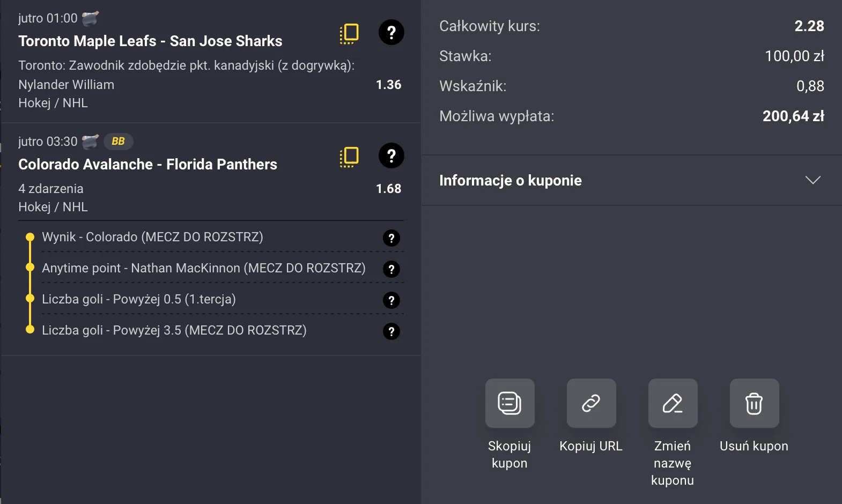Open the Informacje o kuponie section header
The image size is (842, 504).
[x=632, y=180]
